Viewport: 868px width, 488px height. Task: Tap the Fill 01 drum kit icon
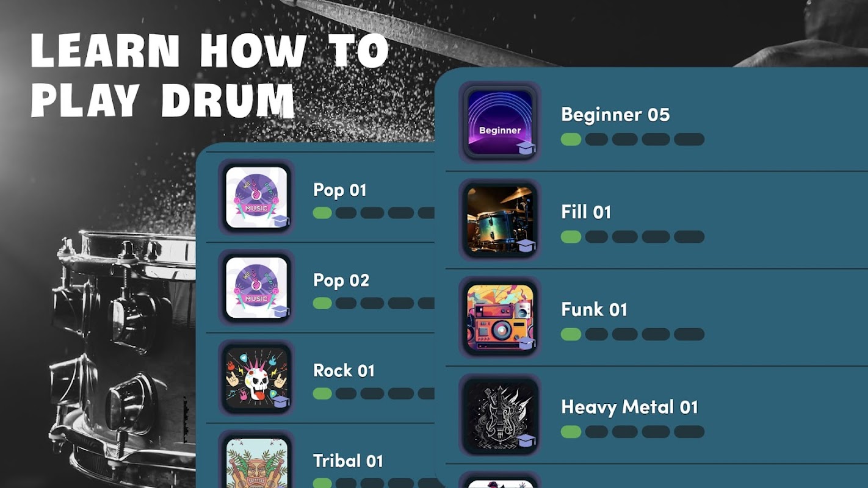tap(500, 220)
